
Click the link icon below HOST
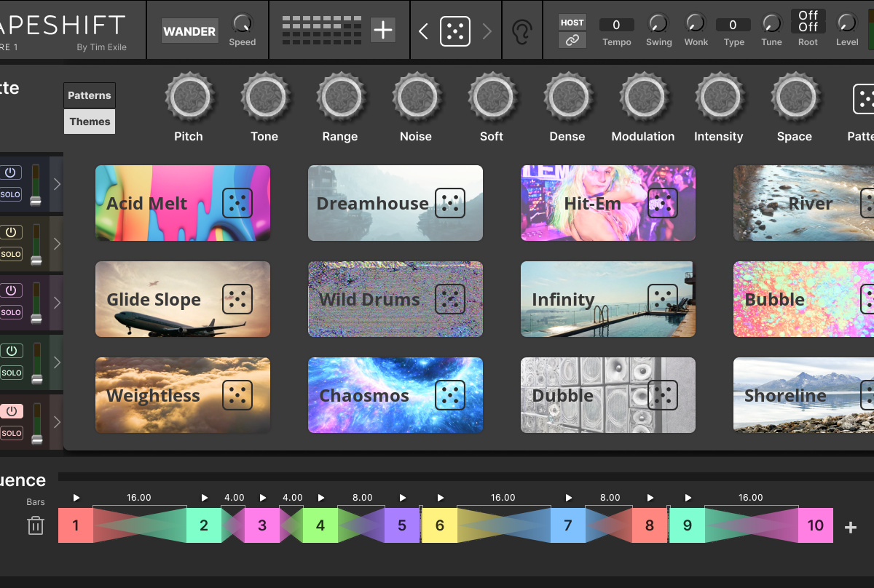coord(572,41)
